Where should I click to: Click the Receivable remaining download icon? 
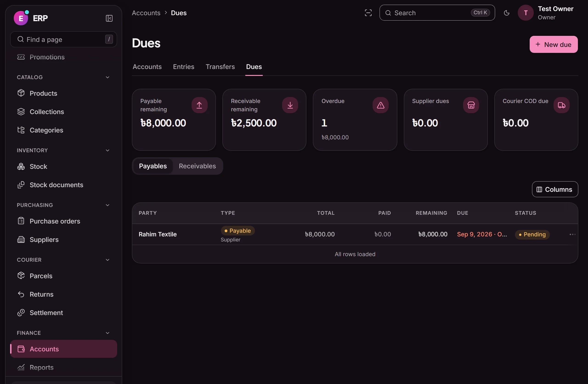pos(290,105)
